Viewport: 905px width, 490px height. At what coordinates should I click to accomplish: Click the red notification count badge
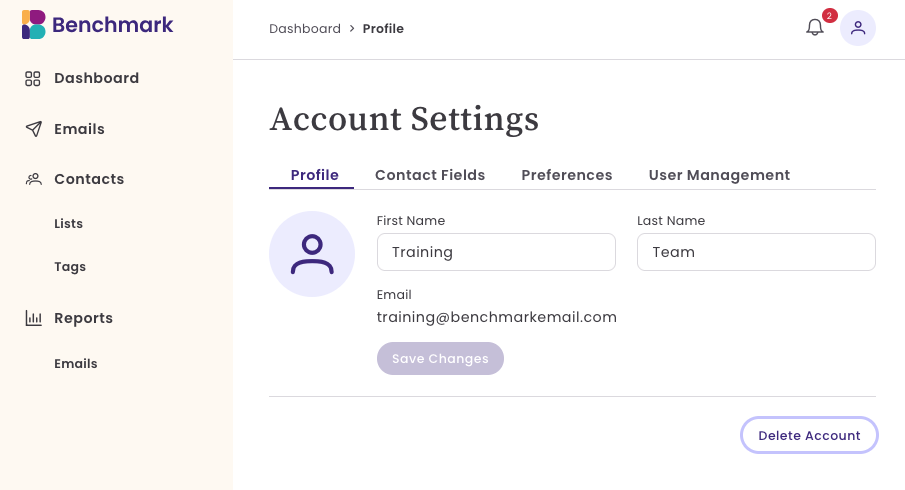pyautogui.click(x=829, y=16)
